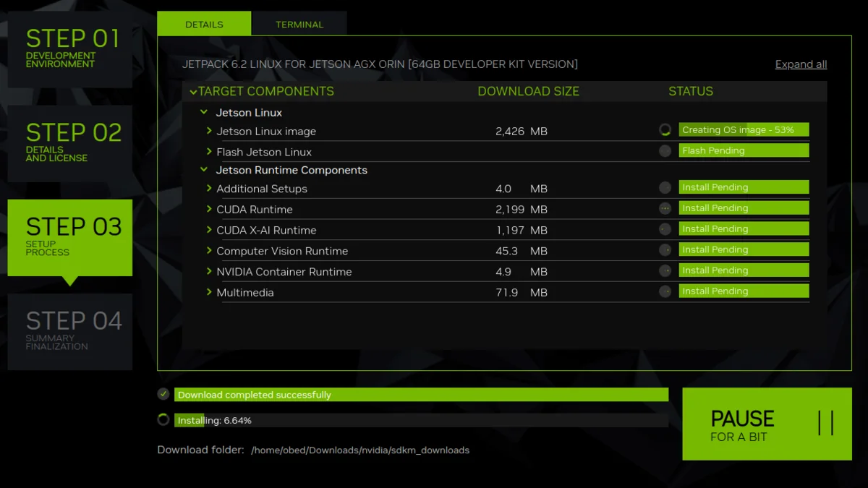This screenshot has height=488, width=868.
Task: Click the status circle for Computer Vision Runtime
Action: [665, 250]
